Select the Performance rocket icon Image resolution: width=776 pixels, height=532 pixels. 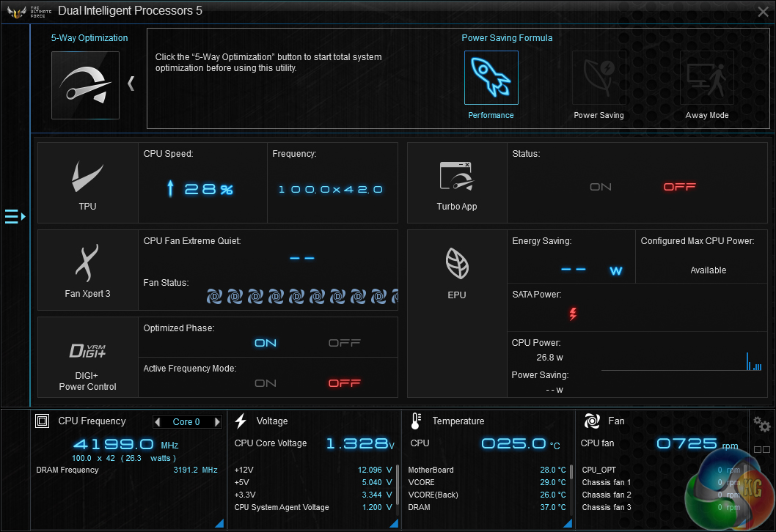(491, 78)
